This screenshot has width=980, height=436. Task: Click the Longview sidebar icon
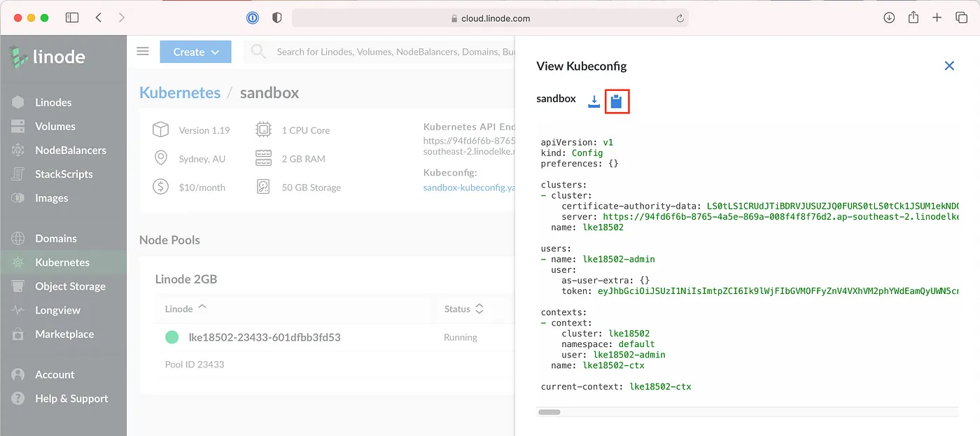point(18,310)
